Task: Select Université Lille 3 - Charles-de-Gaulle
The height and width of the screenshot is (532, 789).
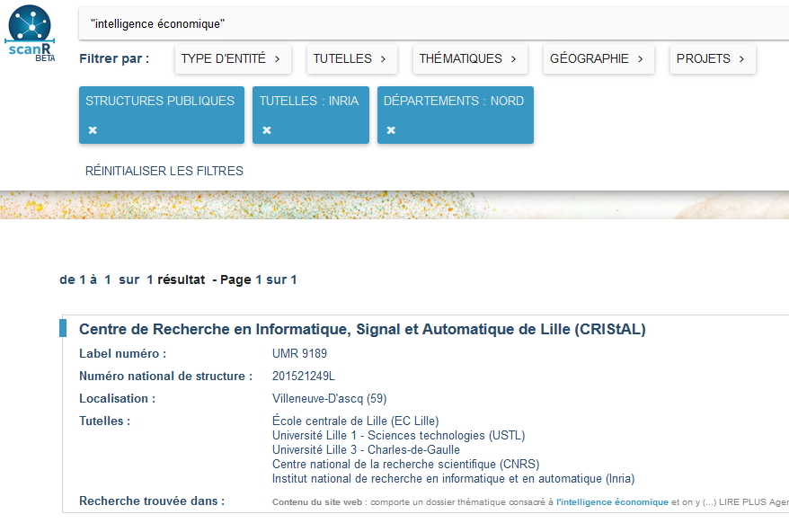Action: (366, 449)
